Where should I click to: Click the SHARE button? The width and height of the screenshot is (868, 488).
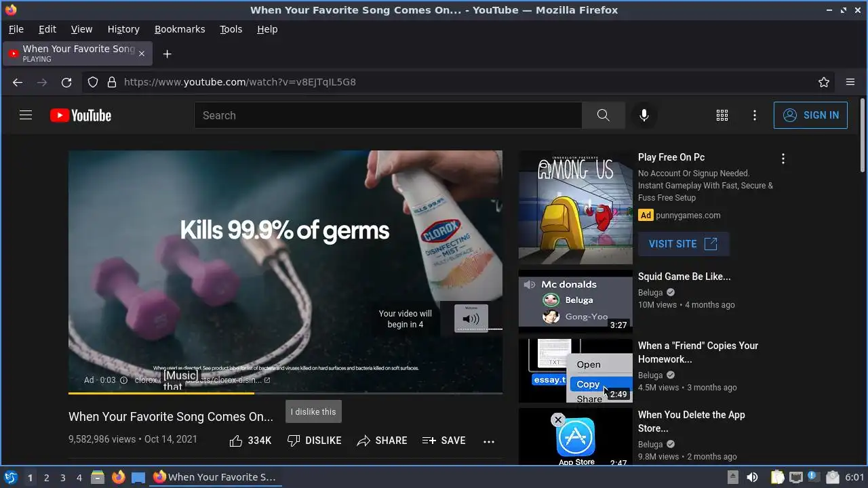coord(382,441)
